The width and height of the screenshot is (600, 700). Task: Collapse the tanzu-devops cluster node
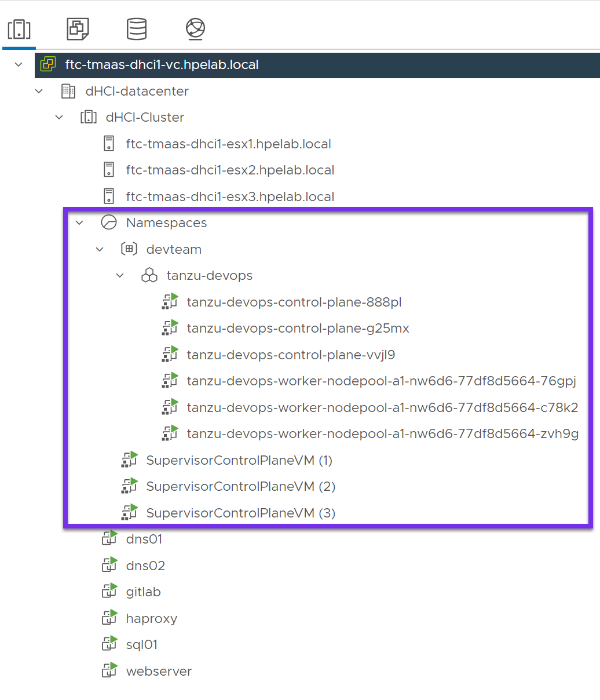click(120, 276)
